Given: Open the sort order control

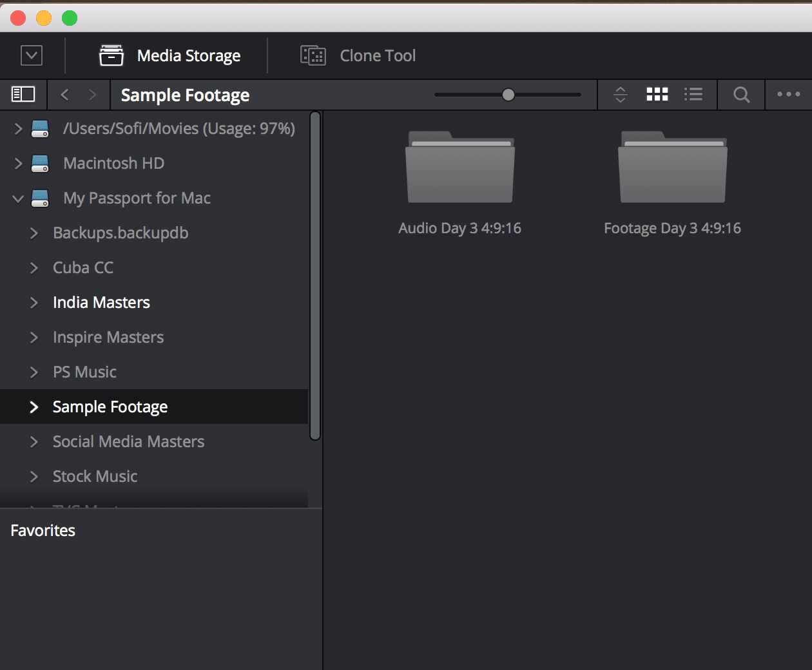Looking at the screenshot, I should (620, 94).
